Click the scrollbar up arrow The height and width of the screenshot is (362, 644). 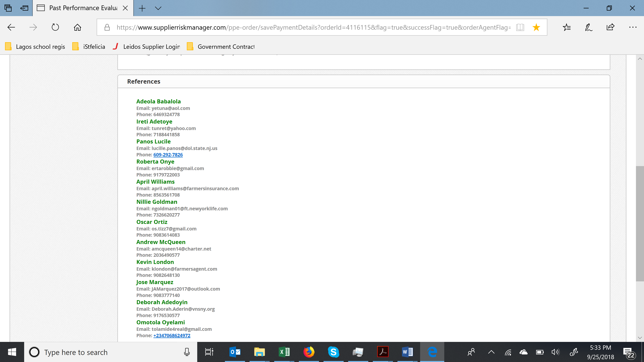640,59
